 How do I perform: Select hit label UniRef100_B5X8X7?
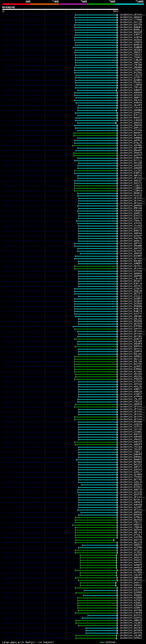tap(131, 281)
